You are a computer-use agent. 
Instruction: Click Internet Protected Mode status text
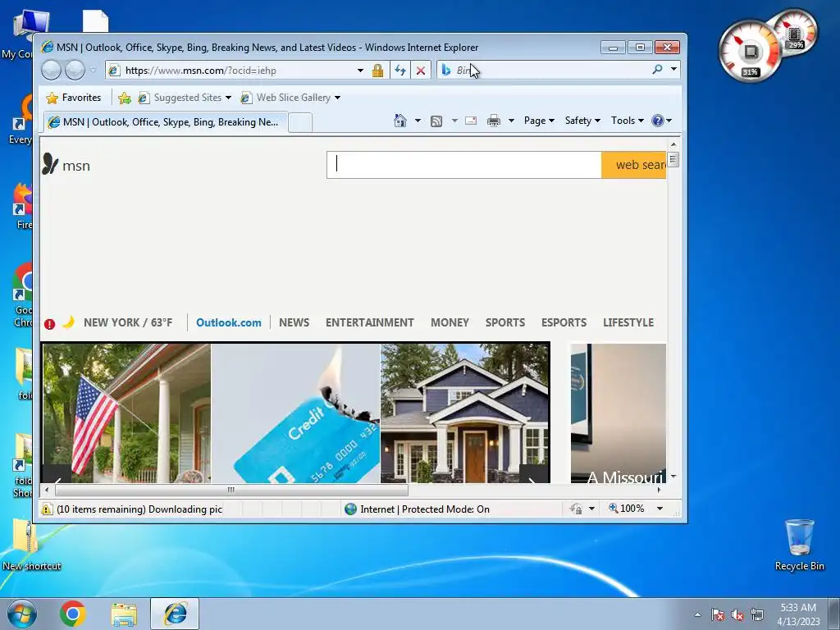point(425,509)
